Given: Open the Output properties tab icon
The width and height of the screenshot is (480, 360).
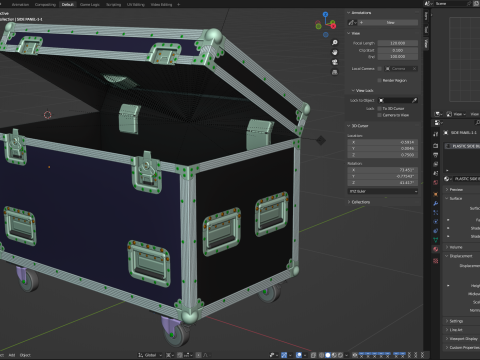Looking at the screenshot, I should [x=436, y=155].
